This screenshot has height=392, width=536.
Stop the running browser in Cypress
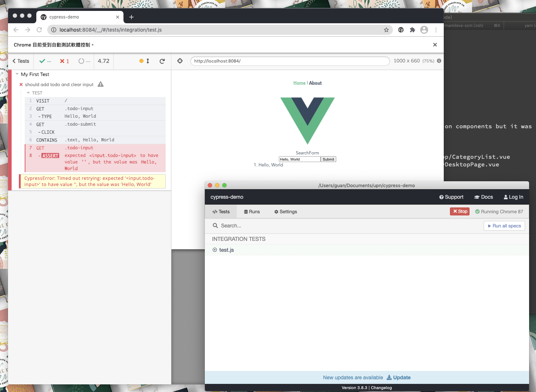coord(460,211)
